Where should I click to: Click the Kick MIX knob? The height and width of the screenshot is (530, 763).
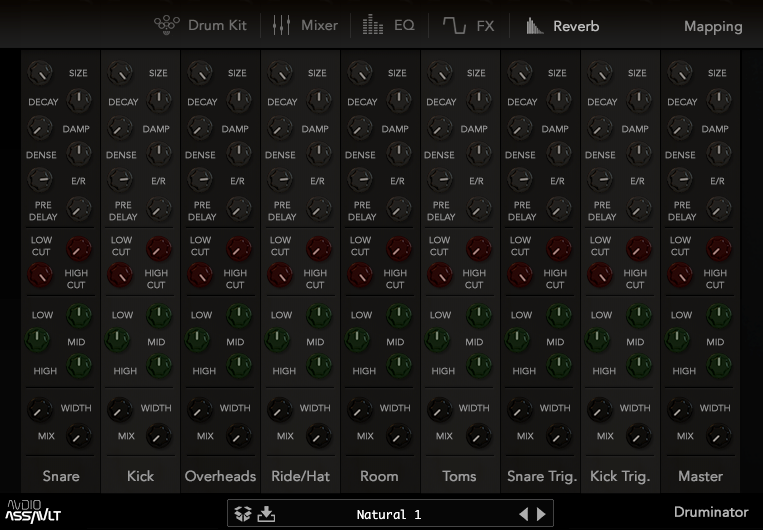point(159,436)
